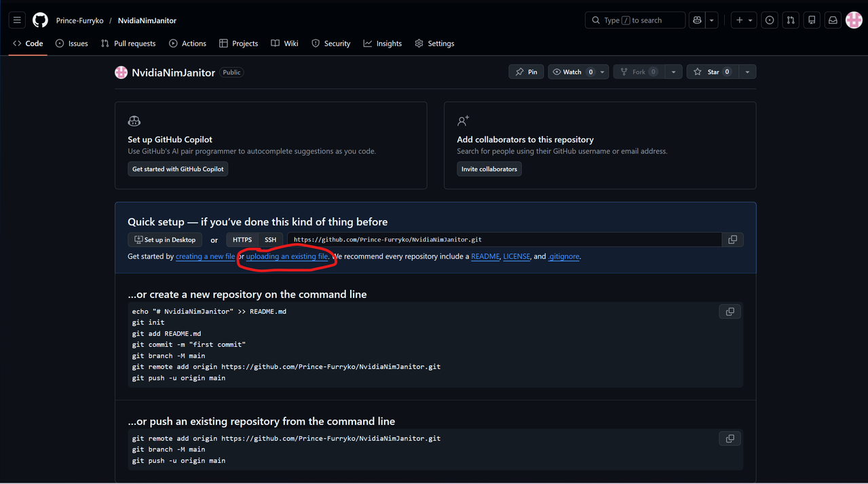Click the 'git init' command line

point(149,322)
